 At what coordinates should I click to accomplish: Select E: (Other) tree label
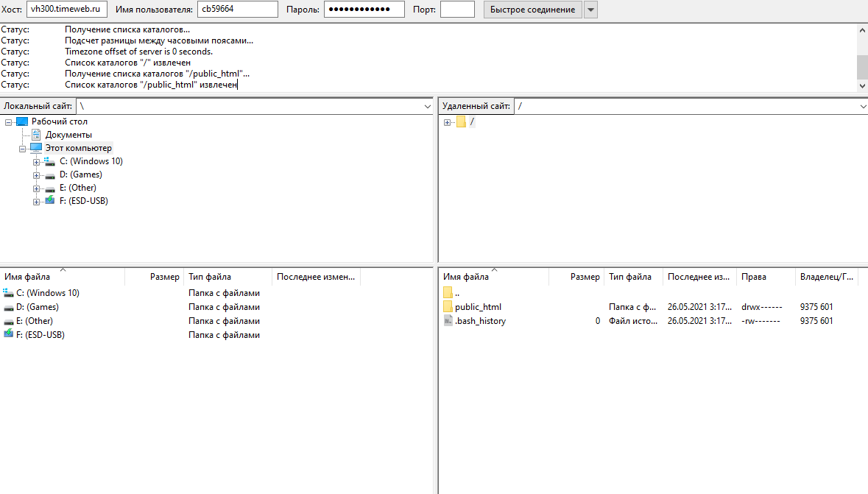click(78, 188)
